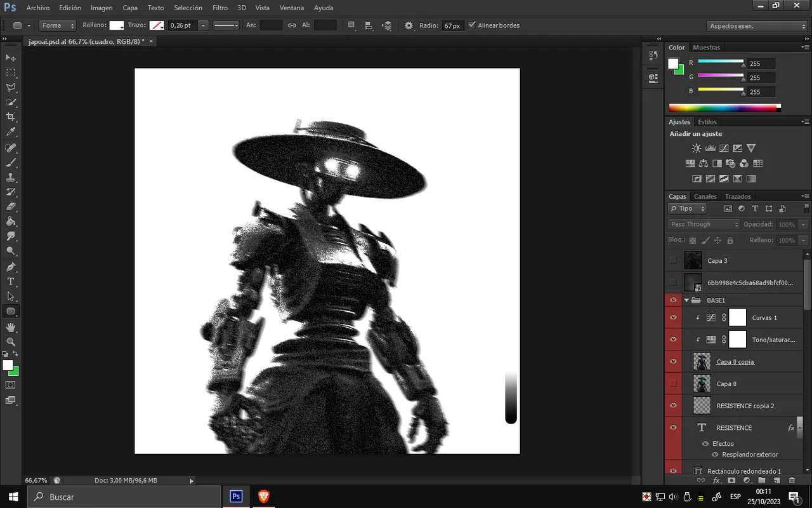Open the Filtro menu

click(x=220, y=8)
